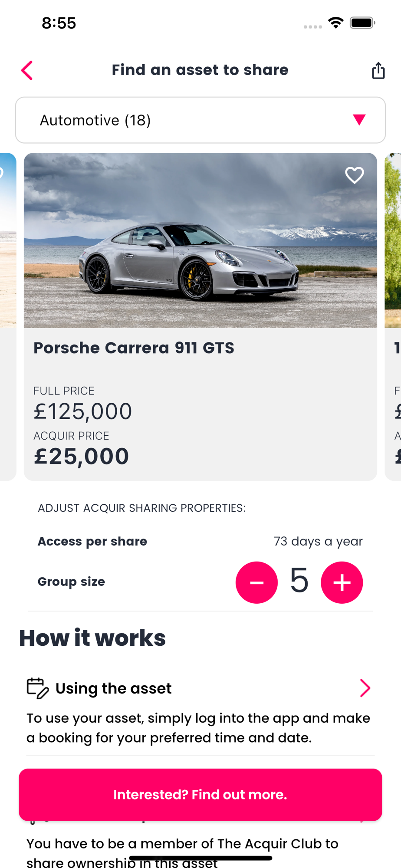Viewport: 401px width, 868px height.
Task: Expand the Using the asset section chevron
Action: pyautogui.click(x=365, y=688)
